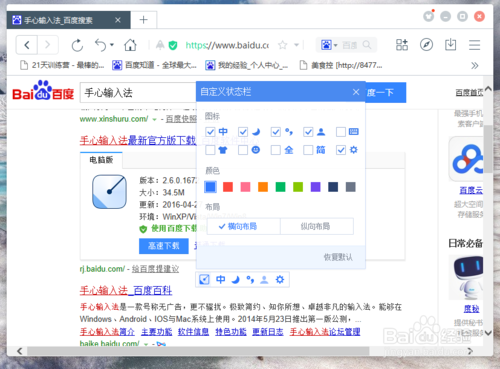Screen dimensions: 500x369
Task: Click the 中 language icon on the status bar
Action: [220, 279]
